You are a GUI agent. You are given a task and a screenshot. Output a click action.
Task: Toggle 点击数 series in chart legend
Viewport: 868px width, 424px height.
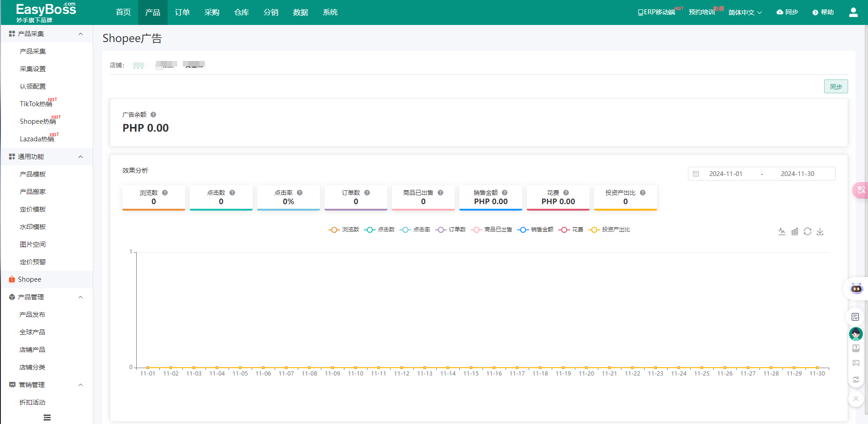point(379,230)
